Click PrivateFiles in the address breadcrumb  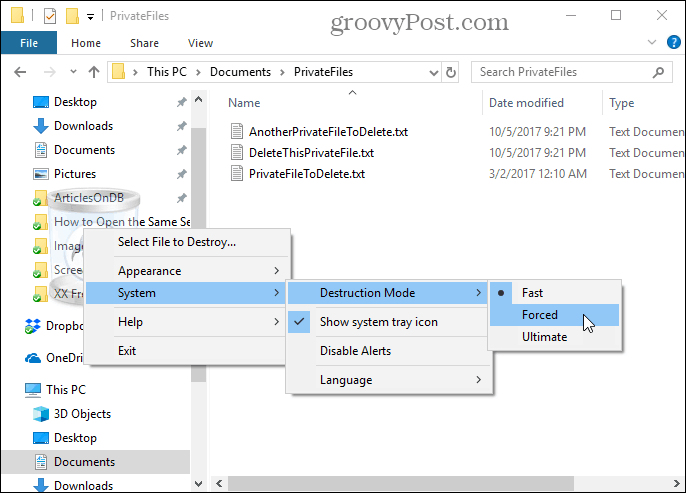[323, 72]
